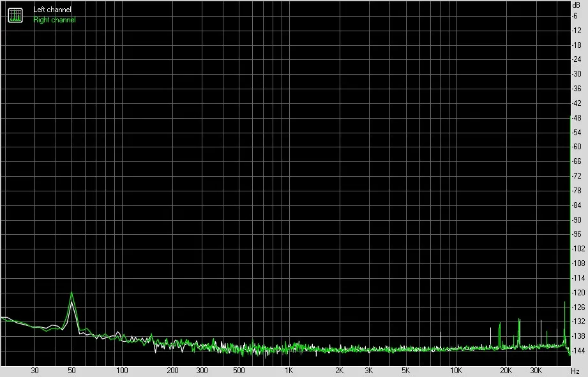Click the '-96' dB axis label
The height and width of the screenshot is (377, 588).
[577, 234]
